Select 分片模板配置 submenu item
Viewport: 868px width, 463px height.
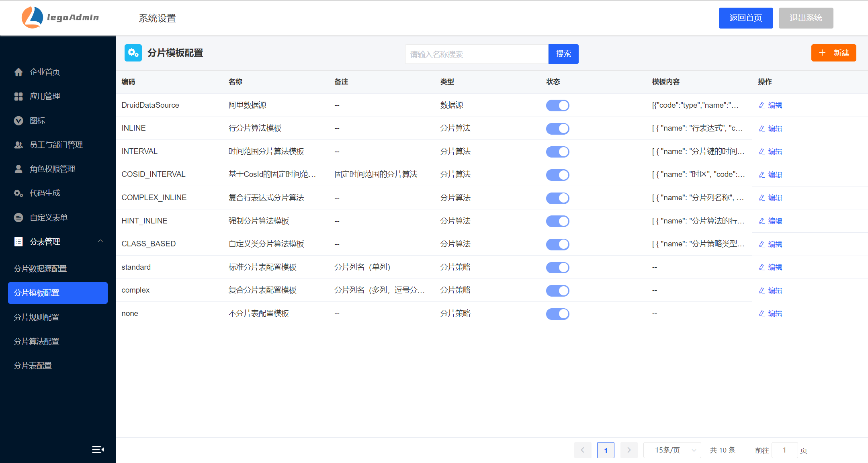pyautogui.click(x=58, y=293)
